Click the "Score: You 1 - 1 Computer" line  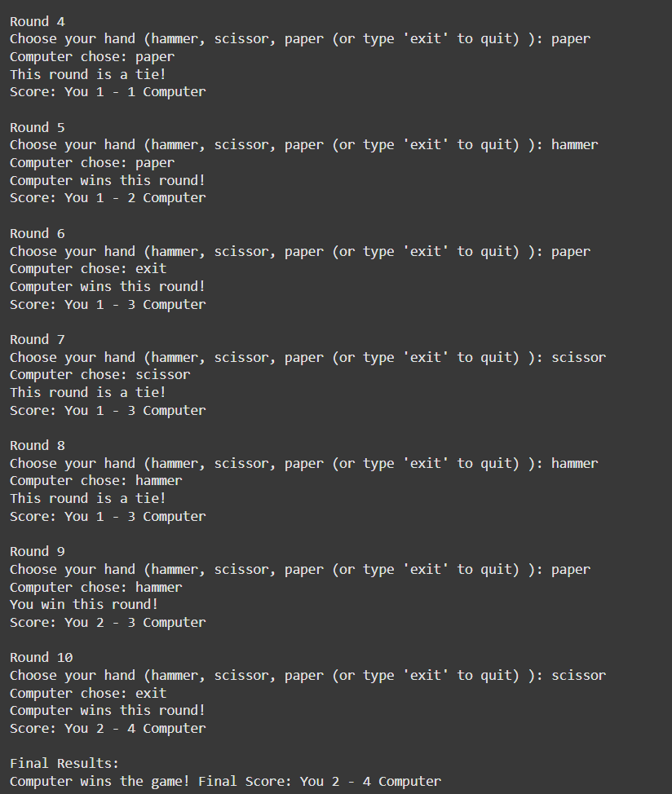108,92
